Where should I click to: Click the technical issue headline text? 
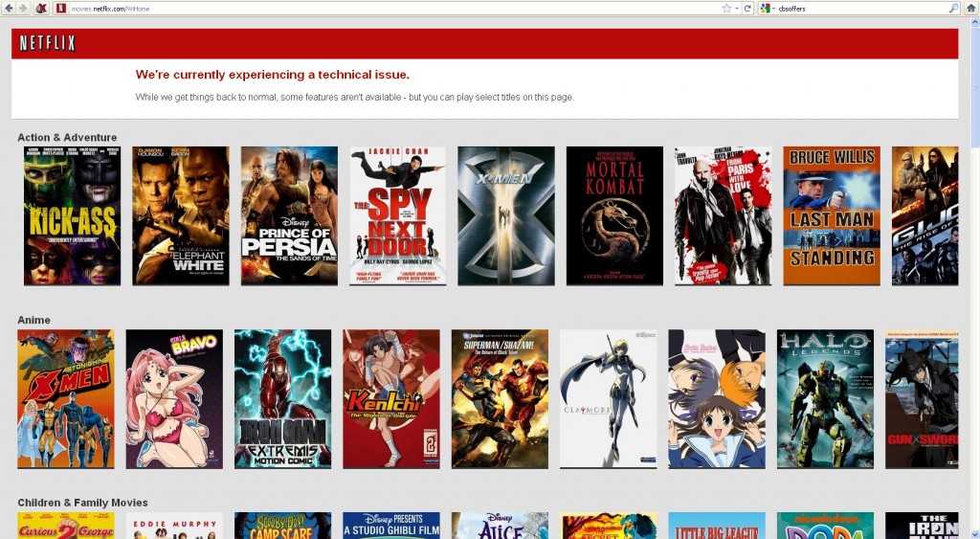[x=273, y=75]
